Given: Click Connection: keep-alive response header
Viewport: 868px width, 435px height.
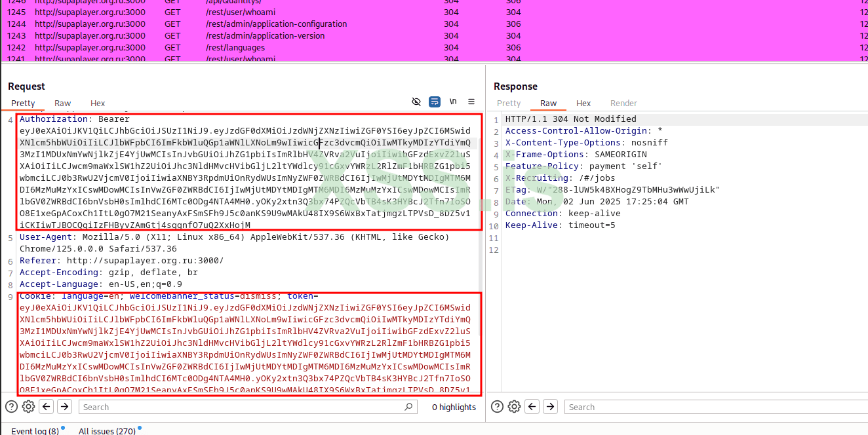Looking at the screenshot, I should point(562,214).
